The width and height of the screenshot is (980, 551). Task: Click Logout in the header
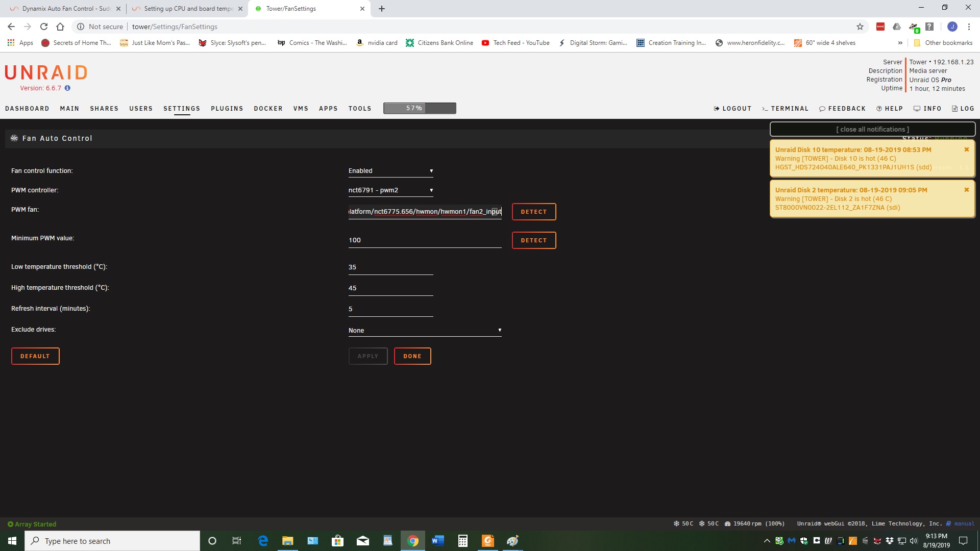pos(732,109)
